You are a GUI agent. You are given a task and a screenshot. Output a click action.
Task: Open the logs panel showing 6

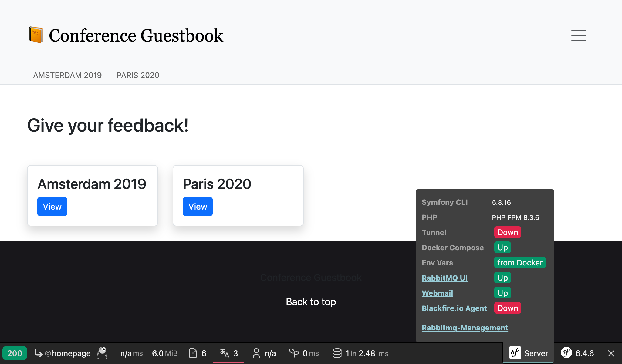[x=198, y=353]
